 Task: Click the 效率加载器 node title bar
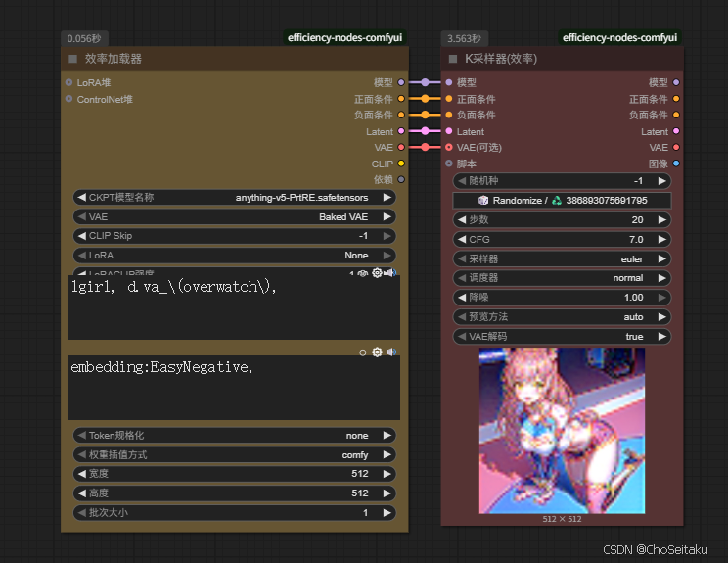click(x=235, y=59)
